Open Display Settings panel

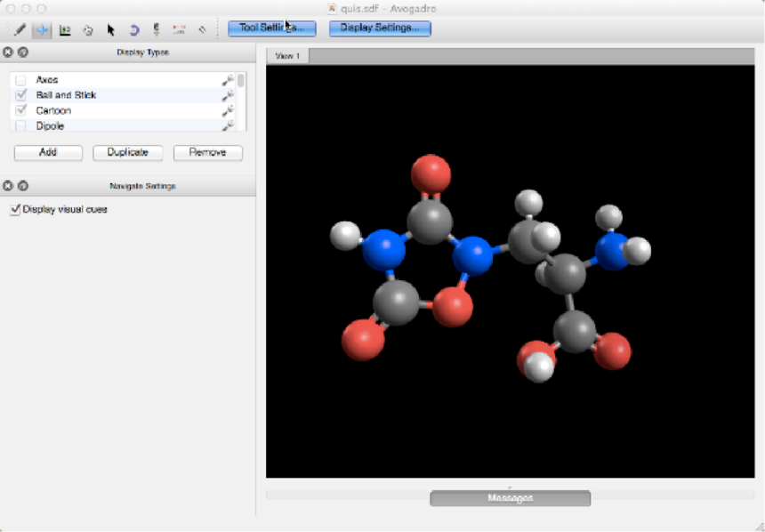[380, 28]
